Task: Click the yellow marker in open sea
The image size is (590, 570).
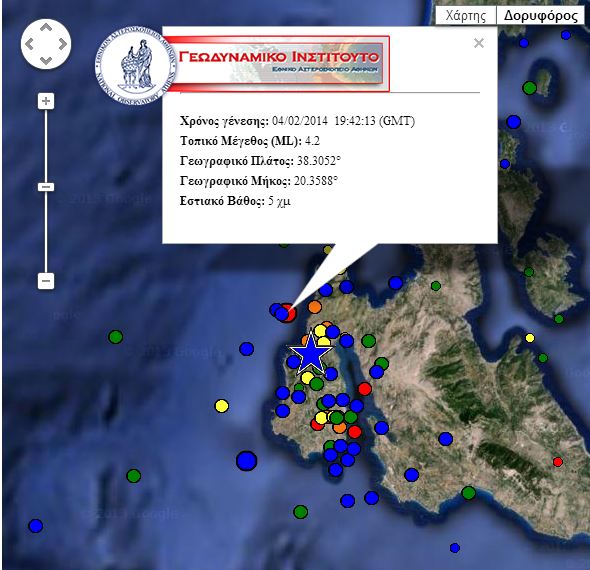Action: click(x=222, y=406)
